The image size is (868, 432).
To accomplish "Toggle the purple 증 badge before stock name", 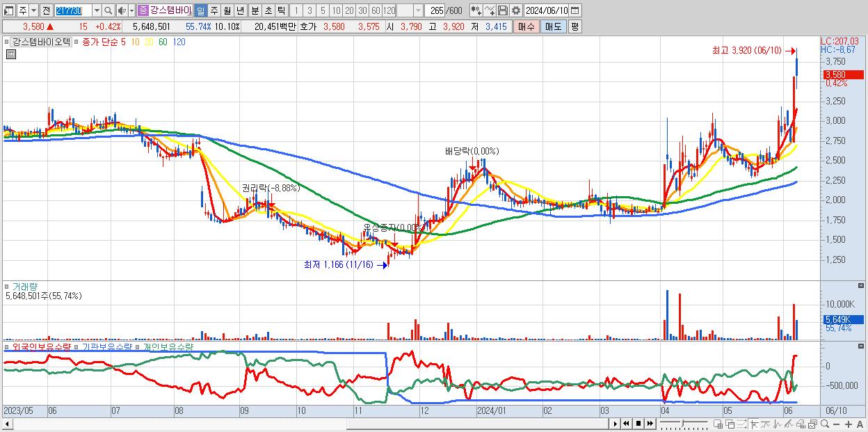I will click(x=143, y=10).
